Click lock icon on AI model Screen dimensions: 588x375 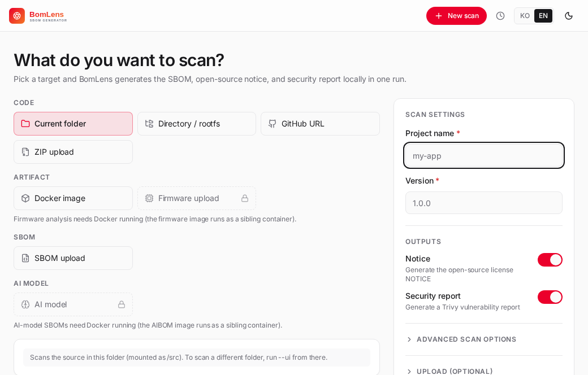pyautogui.click(x=122, y=304)
